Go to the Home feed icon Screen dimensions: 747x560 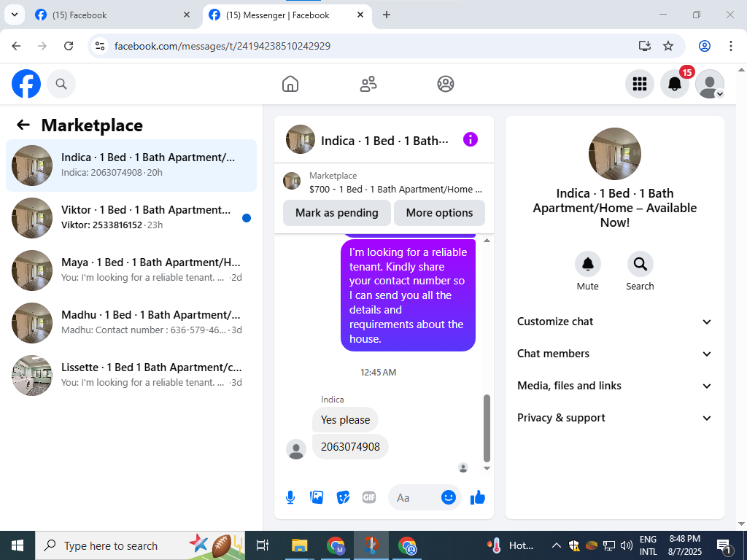[290, 84]
